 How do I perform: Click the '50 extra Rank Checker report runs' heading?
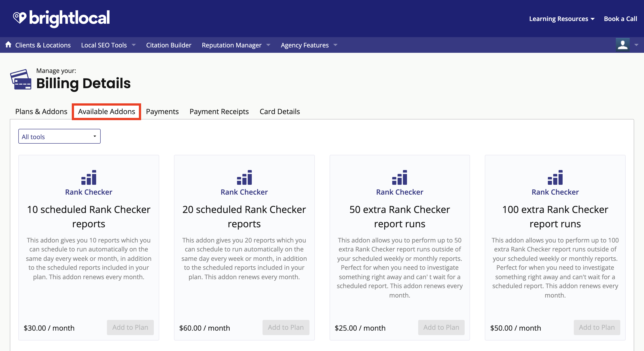[400, 217]
